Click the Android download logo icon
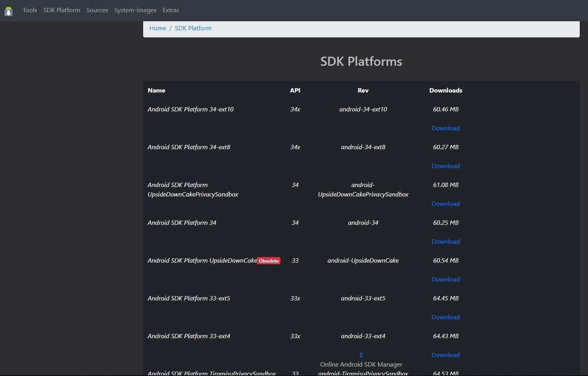Viewport: 588px width, 376px height. (x=8, y=11)
